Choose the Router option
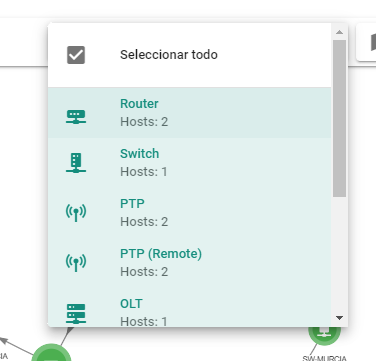 tap(189, 113)
